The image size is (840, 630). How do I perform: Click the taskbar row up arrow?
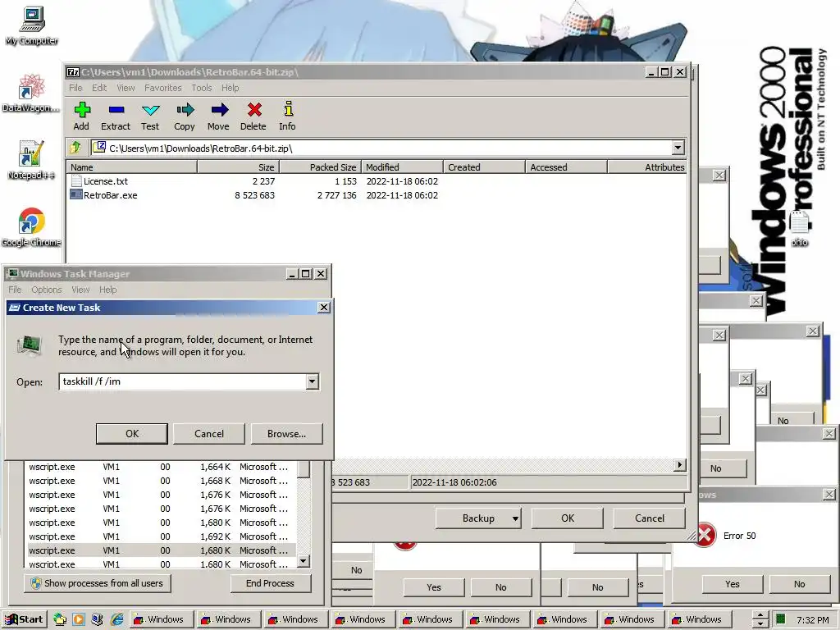tap(760, 615)
